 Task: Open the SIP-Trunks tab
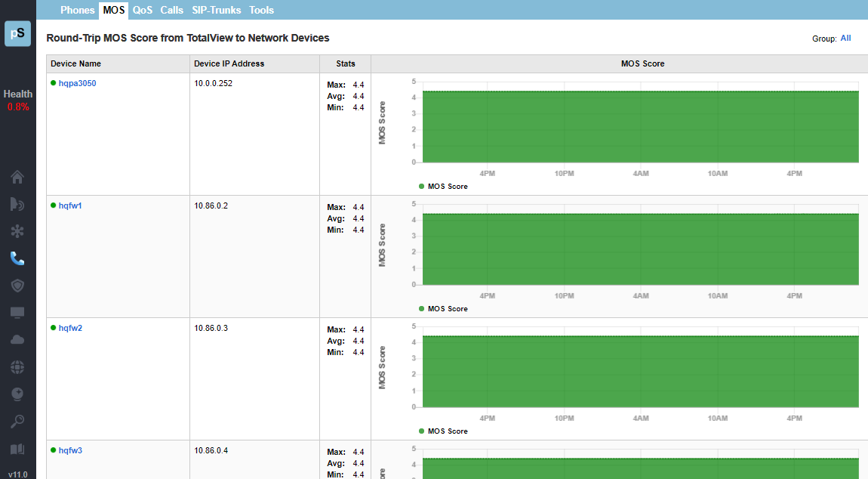coord(216,11)
